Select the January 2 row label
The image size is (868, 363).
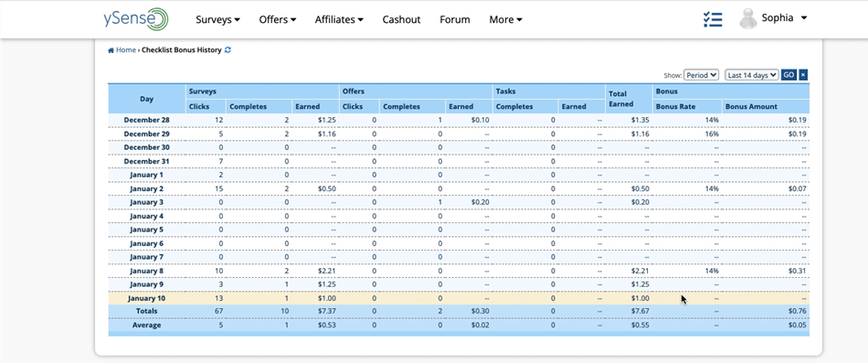coord(147,188)
